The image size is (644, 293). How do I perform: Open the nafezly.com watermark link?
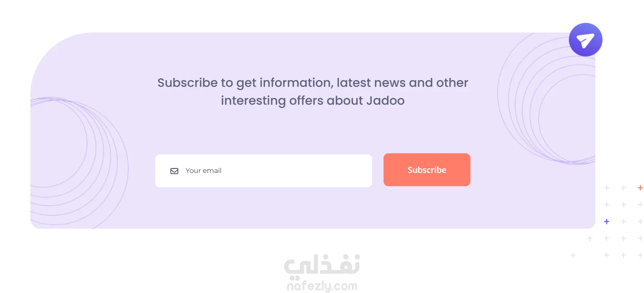(322, 286)
